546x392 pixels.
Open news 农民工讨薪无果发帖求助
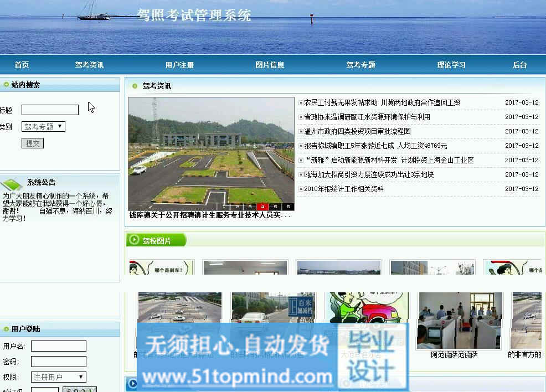click(382, 102)
